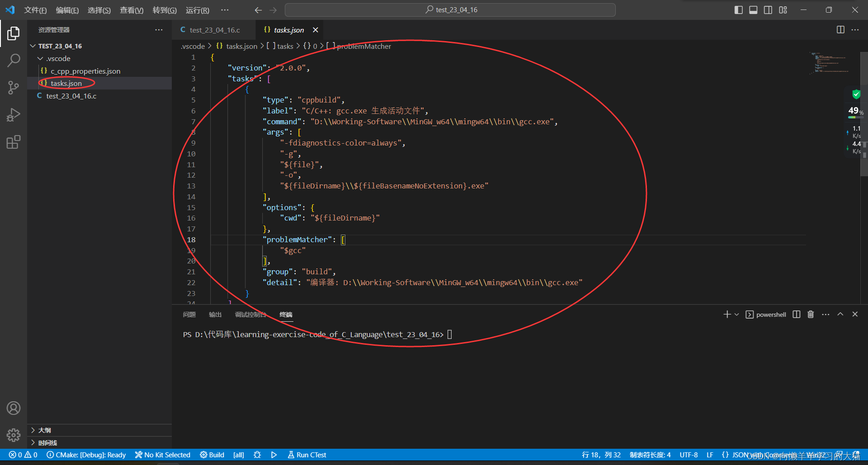Open the 文件(F) menu

point(35,10)
